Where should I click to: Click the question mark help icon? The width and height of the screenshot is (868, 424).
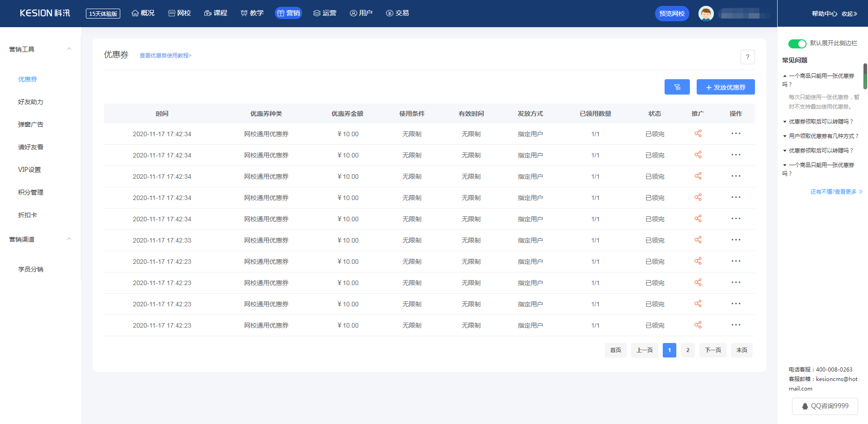pyautogui.click(x=747, y=57)
